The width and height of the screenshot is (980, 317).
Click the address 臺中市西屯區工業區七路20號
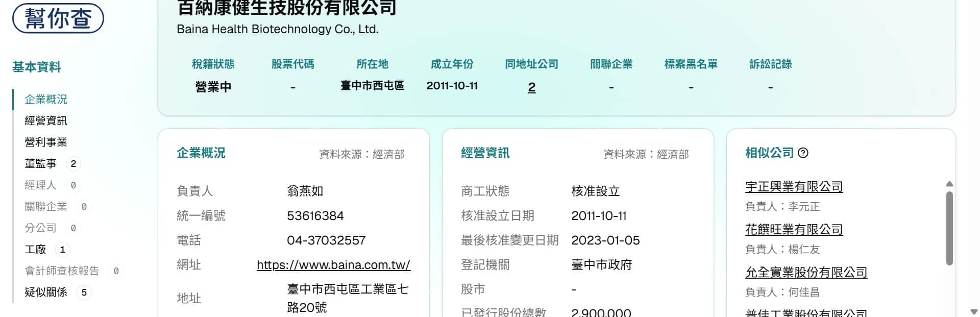tap(348, 298)
